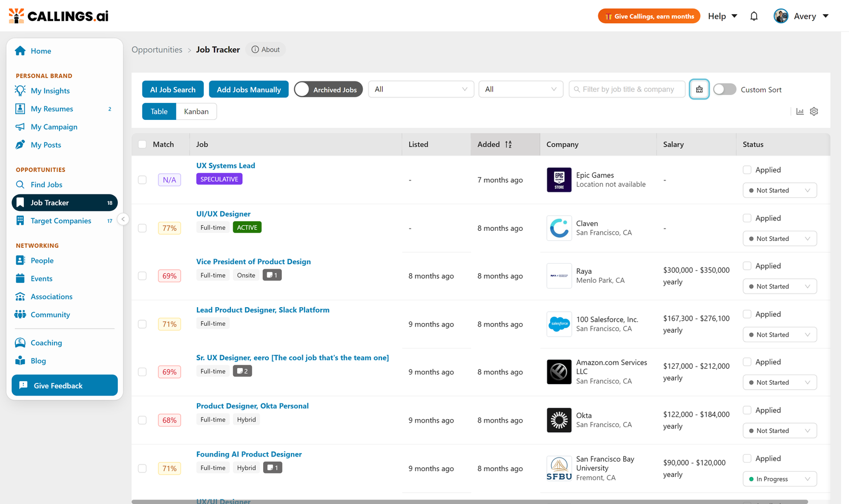Check Applied for Okta job
The image size is (849, 504).
pyautogui.click(x=747, y=410)
